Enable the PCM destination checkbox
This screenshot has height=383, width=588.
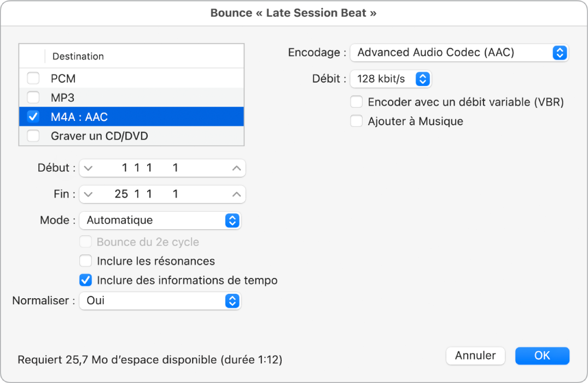(x=33, y=78)
